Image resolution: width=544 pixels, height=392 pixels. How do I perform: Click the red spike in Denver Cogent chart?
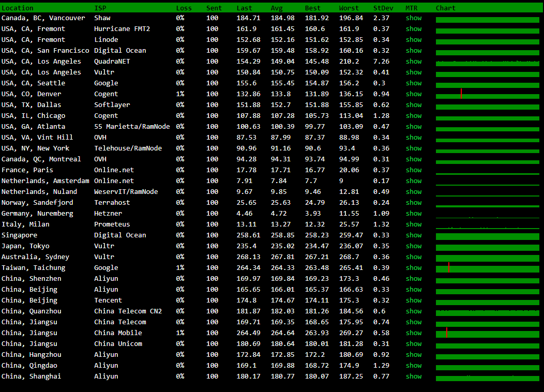[x=461, y=94]
